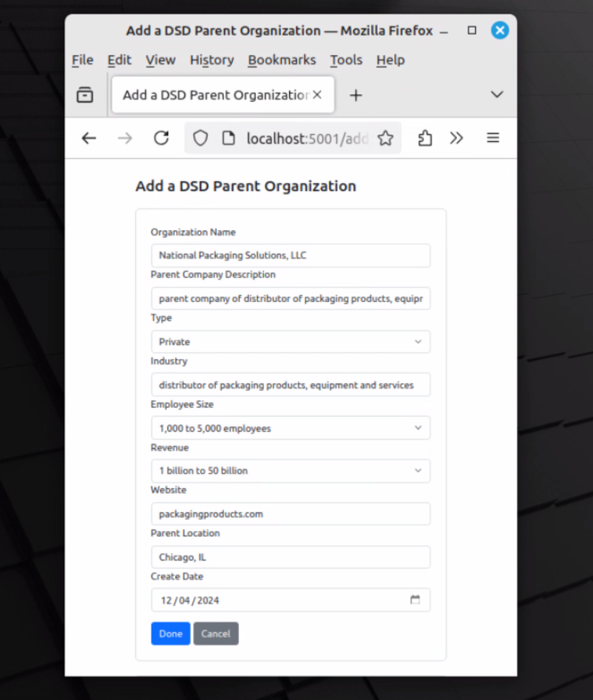Click inside the Website input field
Screen dimensions: 593x700
pyautogui.click(x=290, y=514)
